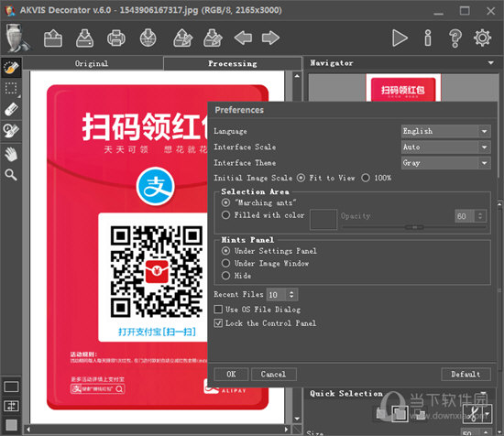Screen dimensions: 504x436
Task: Enable Use OS File Dialog checkbox
Action: point(219,310)
